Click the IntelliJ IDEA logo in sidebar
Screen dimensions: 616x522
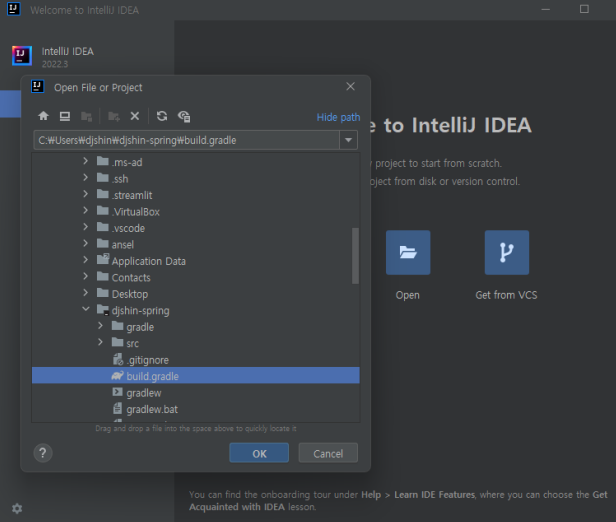tap(22, 56)
